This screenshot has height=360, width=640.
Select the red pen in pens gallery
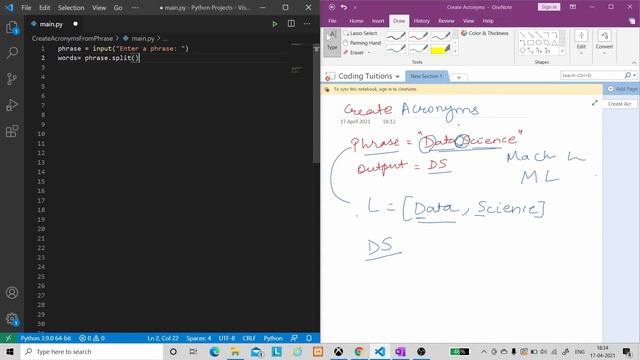(418, 36)
